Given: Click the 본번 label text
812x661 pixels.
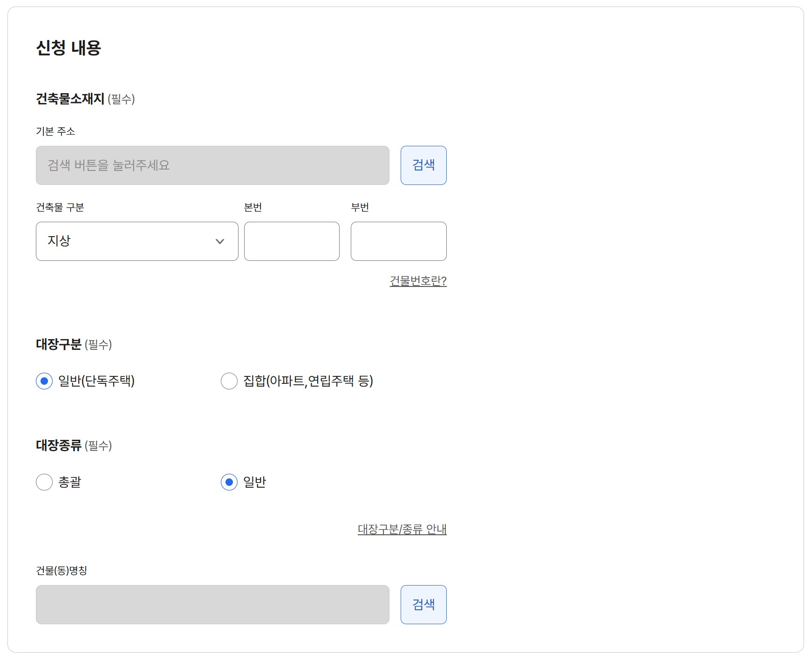Looking at the screenshot, I should tap(253, 207).
